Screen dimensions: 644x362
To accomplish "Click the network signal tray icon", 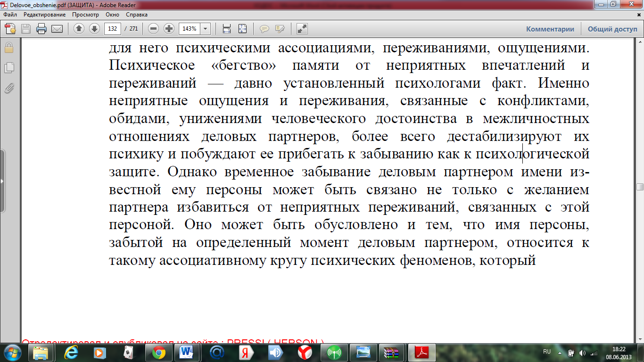I will click(594, 353).
